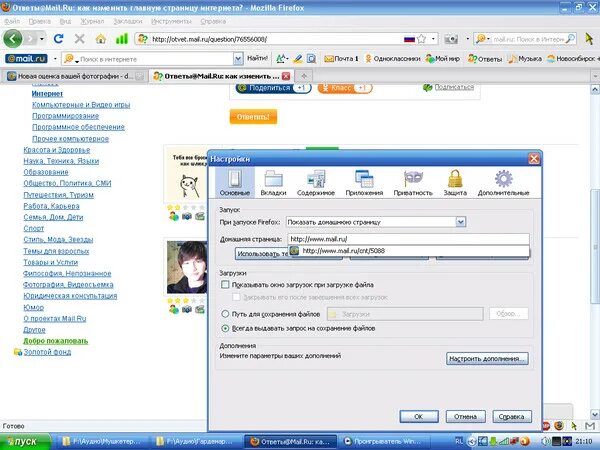This screenshot has height=450, width=600.
Task: Open Ответы toolbar shortcut
Action: (x=485, y=59)
